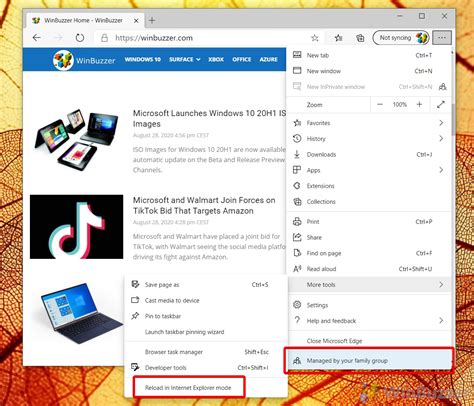Expand the Favorites submenu chevron
Screen dimensions: 474x406
[x=441, y=123]
